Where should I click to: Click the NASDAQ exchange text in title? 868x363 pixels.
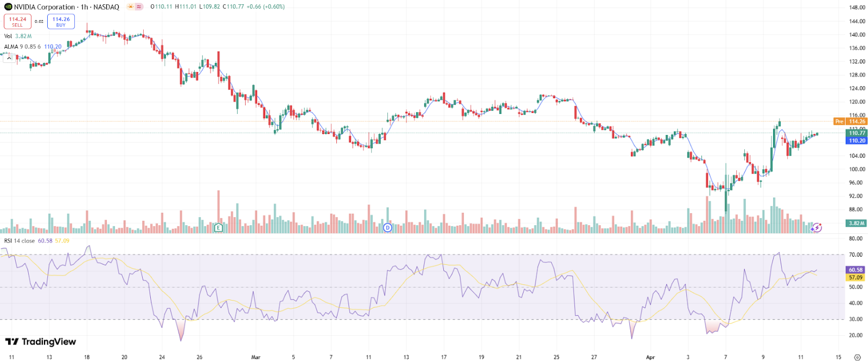pos(106,7)
